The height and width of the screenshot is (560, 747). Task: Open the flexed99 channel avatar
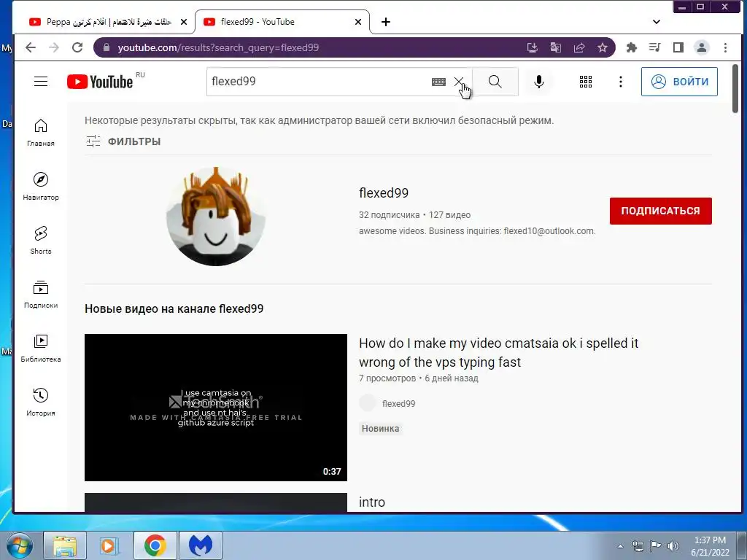point(216,216)
